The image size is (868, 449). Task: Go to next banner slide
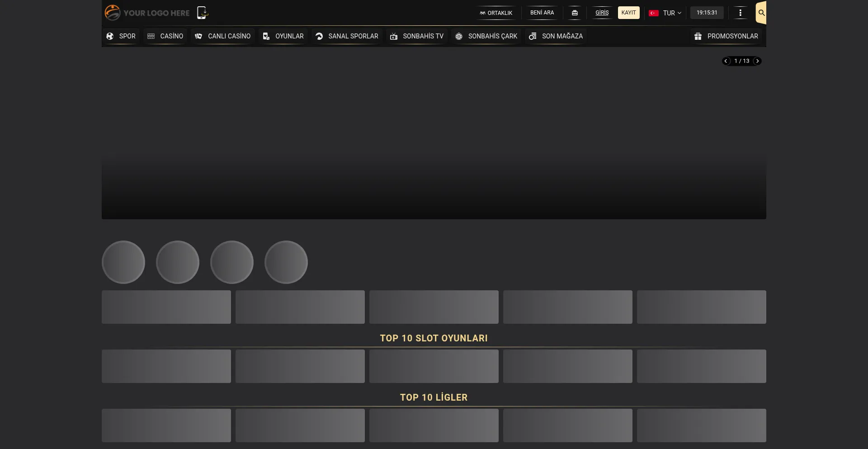[758, 61]
